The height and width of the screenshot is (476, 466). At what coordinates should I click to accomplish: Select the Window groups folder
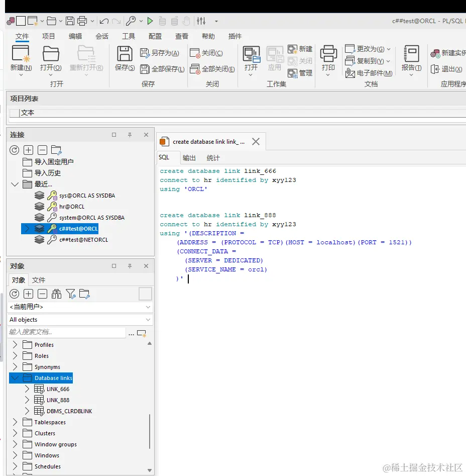tap(56, 444)
